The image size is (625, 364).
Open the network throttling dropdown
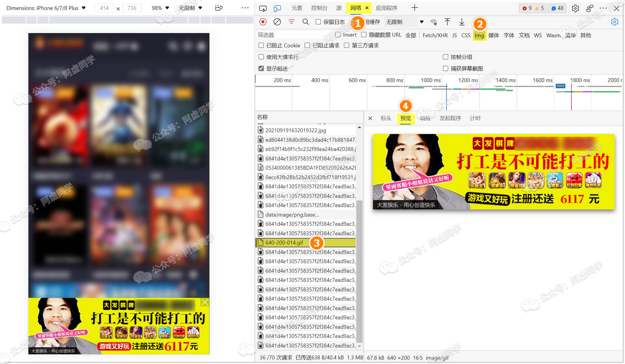click(x=405, y=22)
